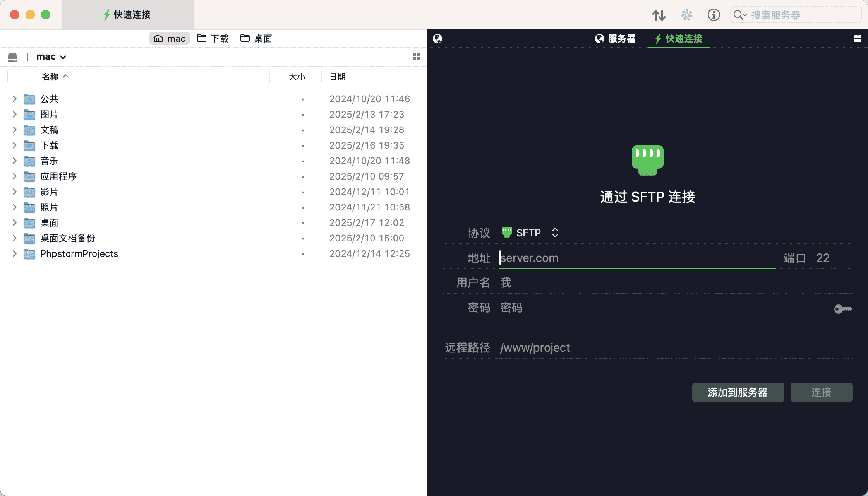Click the disk icon beside the mac header
Screen dimensions: 868x496
[13, 56]
